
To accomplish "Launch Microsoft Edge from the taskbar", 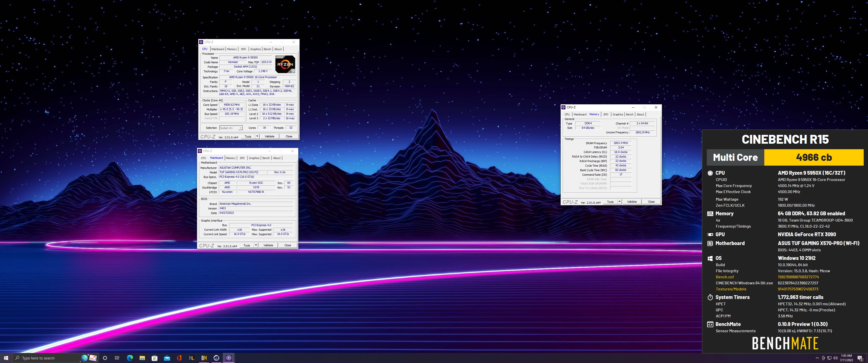I will coord(130,358).
